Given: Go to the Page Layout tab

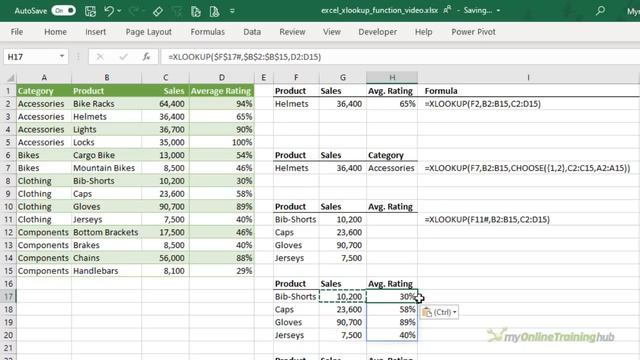Looking at the screenshot, I should [x=148, y=32].
